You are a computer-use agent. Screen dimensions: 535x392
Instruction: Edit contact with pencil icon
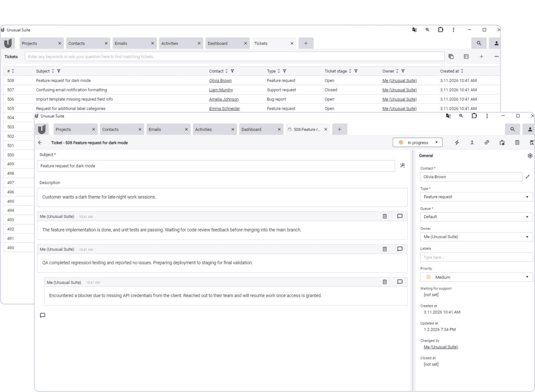tap(528, 177)
